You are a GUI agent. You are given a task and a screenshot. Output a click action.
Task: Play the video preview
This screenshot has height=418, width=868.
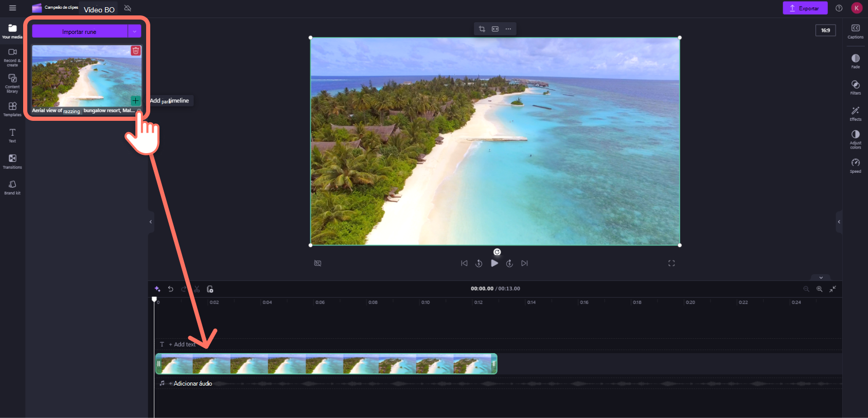click(x=494, y=263)
